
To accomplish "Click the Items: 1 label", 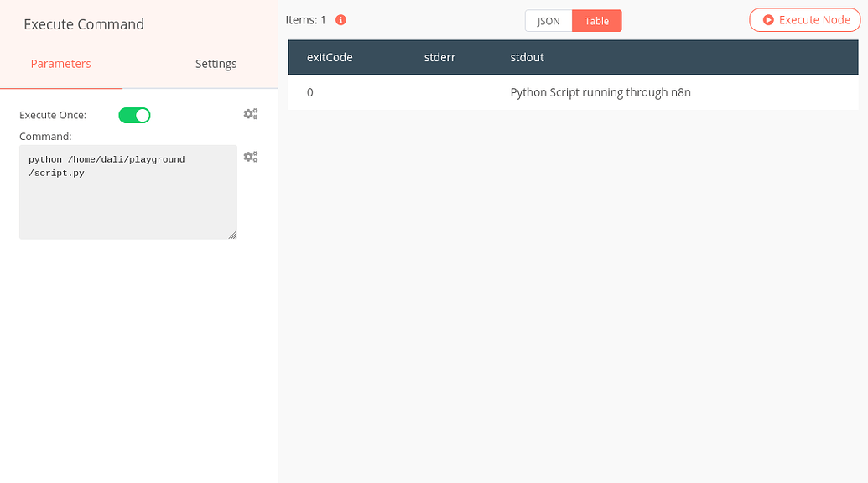I will (x=308, y=19).
